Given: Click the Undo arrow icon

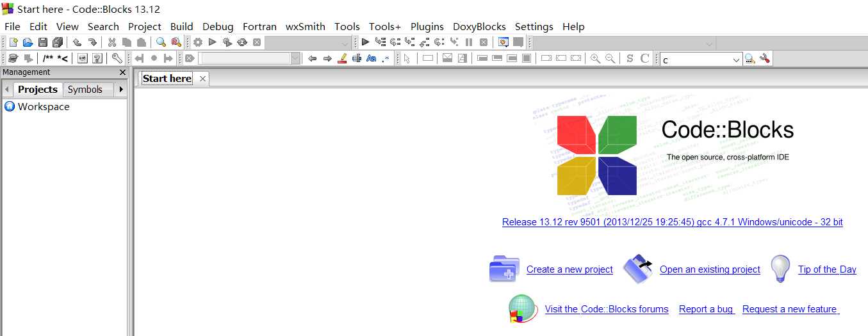Looking at the screenshot, I should [77, 42].
